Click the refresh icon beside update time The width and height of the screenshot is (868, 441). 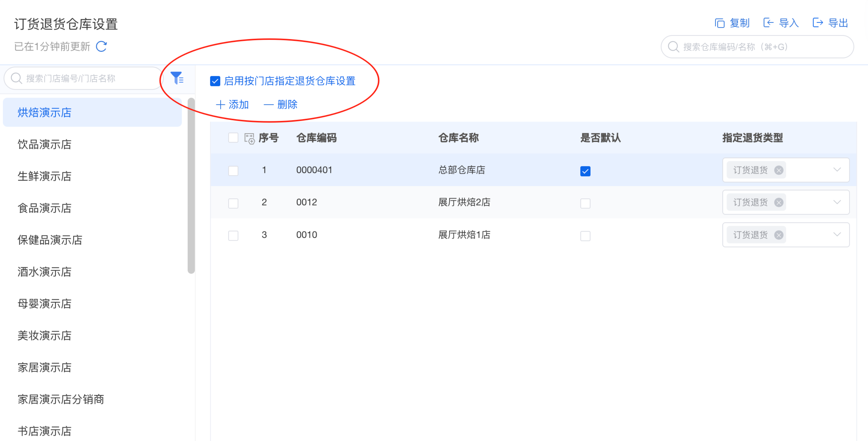pos(102,46)
